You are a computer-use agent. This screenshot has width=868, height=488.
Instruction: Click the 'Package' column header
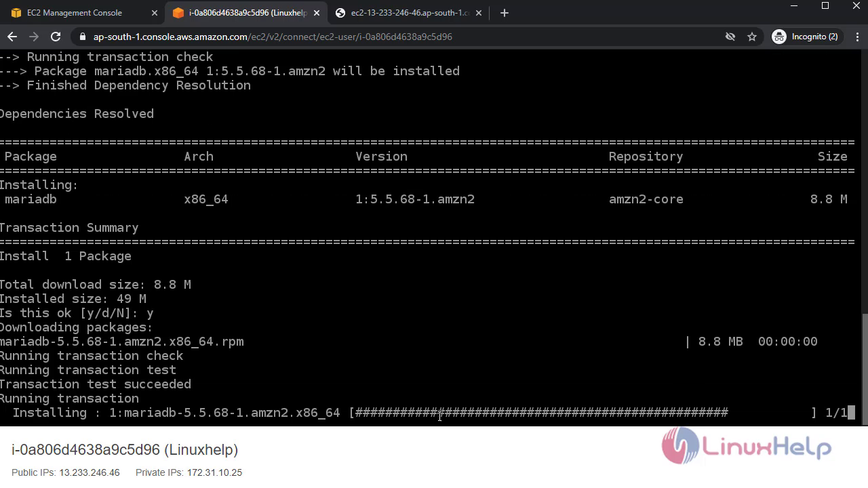click(31, 157)
